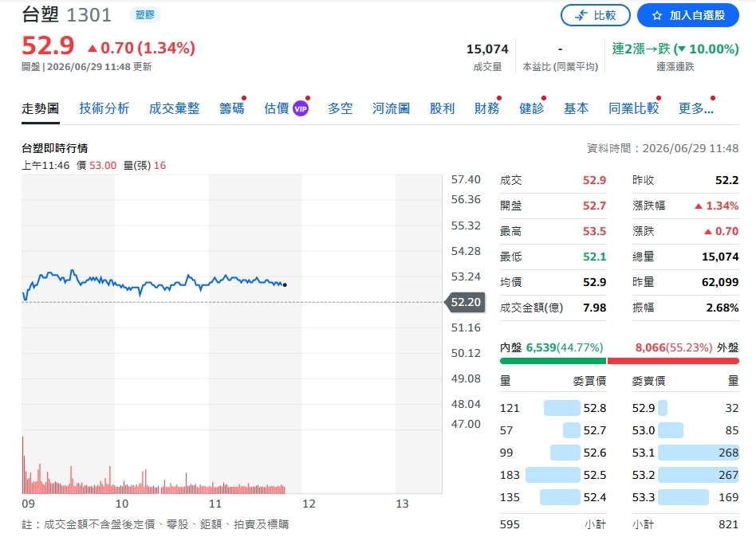Open the 健診 tab
The height and width of the screenshot is (545, 756).
531,108
